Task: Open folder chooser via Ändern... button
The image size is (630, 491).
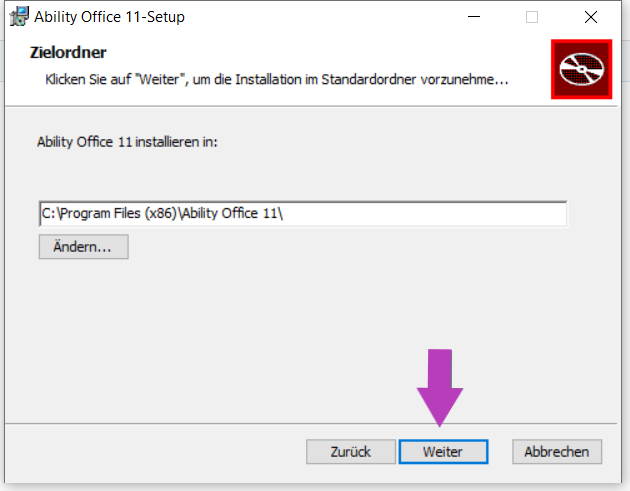Action: point(84,247)
